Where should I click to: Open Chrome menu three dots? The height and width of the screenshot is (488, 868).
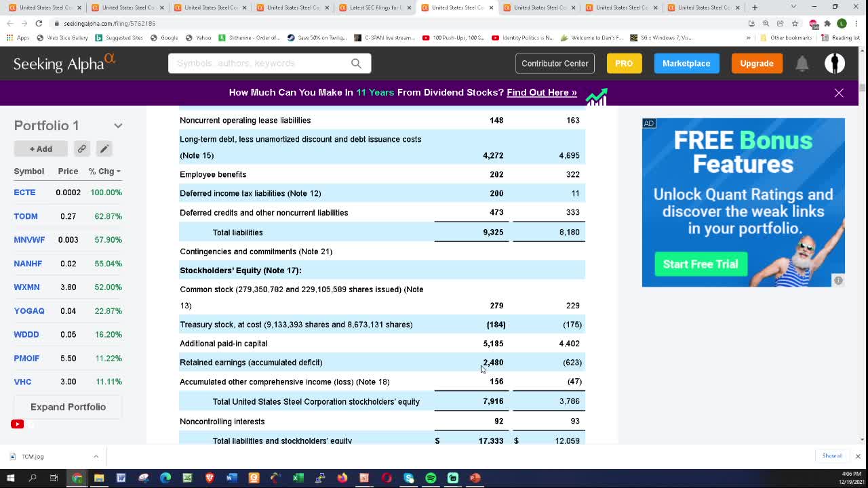[856, 23]
